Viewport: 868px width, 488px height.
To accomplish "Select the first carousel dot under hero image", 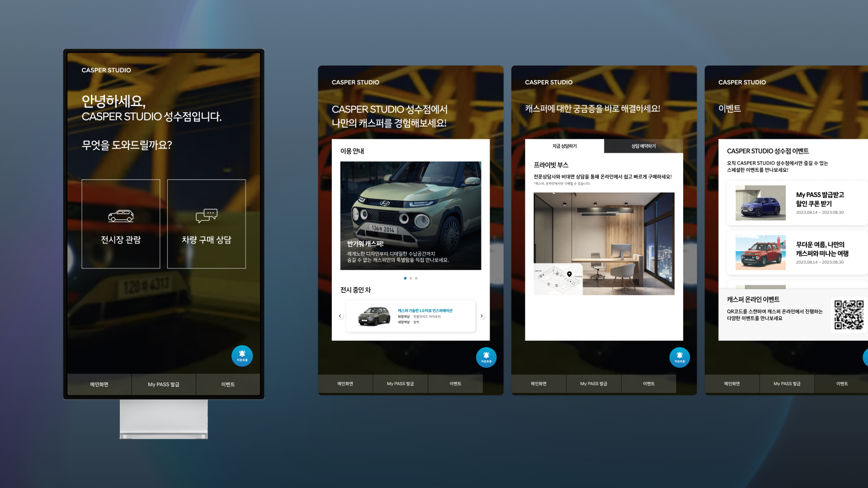I will click(x=405, y=278).
